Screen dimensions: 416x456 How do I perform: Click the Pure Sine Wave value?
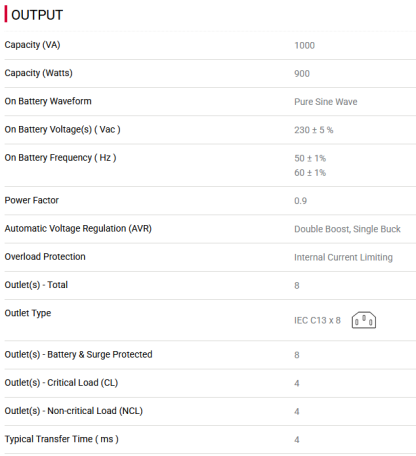(326, 102)
